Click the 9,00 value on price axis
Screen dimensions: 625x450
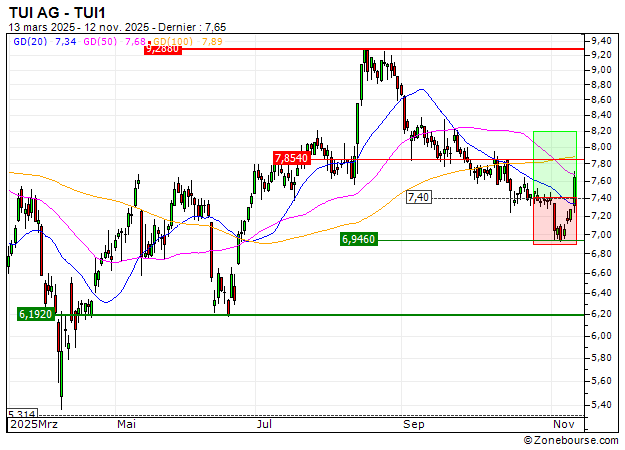click(601, 70)
